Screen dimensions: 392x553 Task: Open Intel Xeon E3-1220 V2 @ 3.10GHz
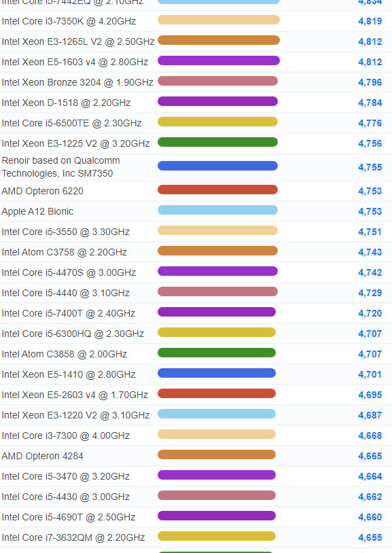click(x=75, y=416)
